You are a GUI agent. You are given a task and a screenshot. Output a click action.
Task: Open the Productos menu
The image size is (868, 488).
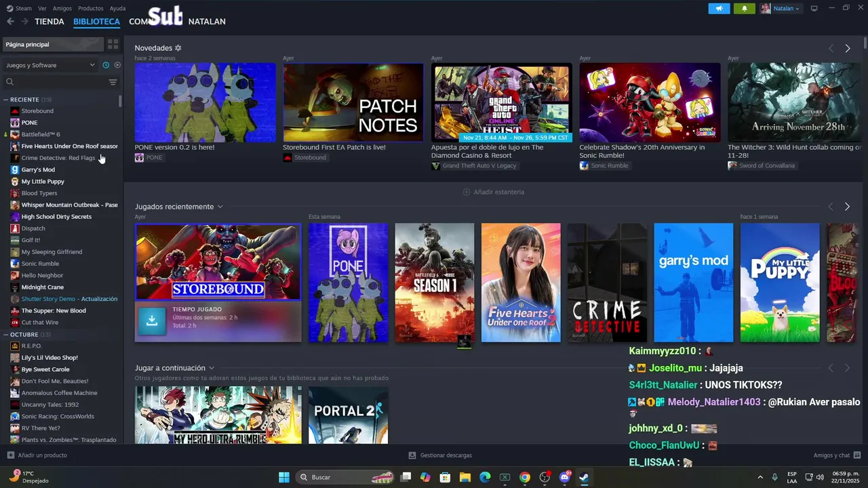tap(91, 8)
